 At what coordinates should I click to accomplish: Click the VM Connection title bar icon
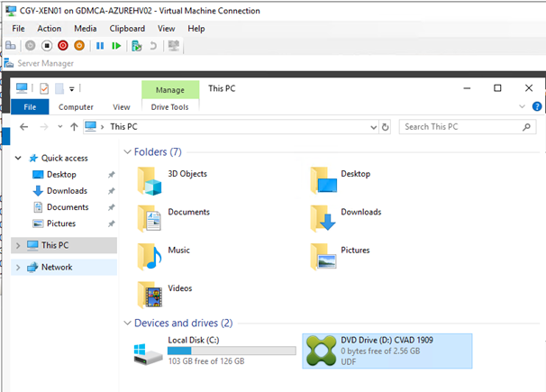click(11, 11)
